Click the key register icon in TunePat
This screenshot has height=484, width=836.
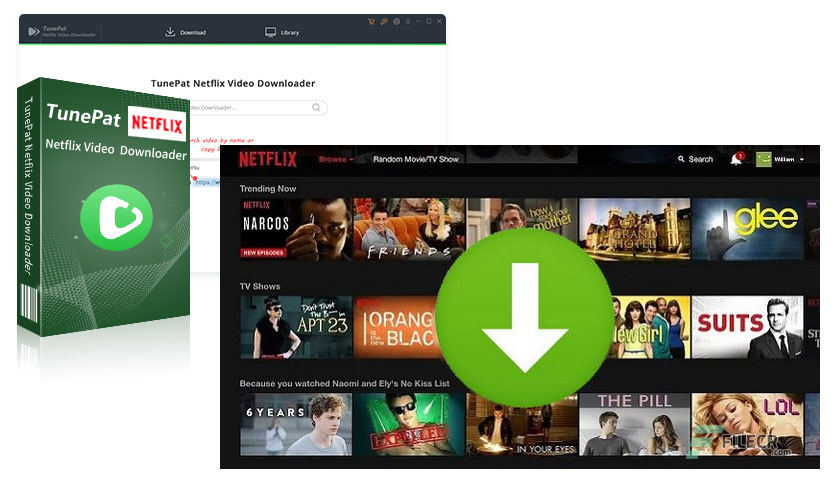(384, 21)
